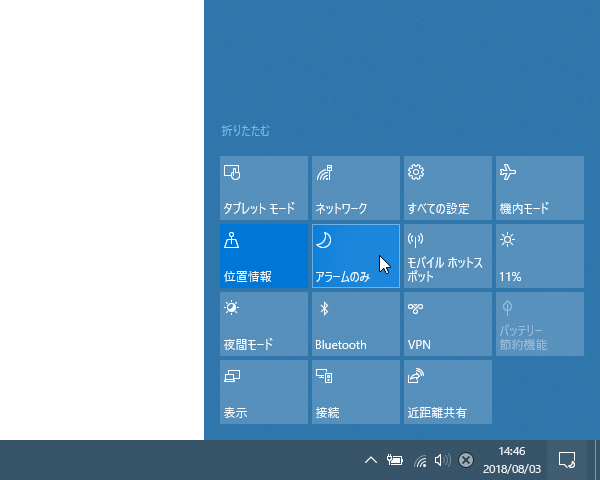Screen dimensions: 600x480
Task: Turn on 夜間モード night light tile
Action: [x=264, y=324]
